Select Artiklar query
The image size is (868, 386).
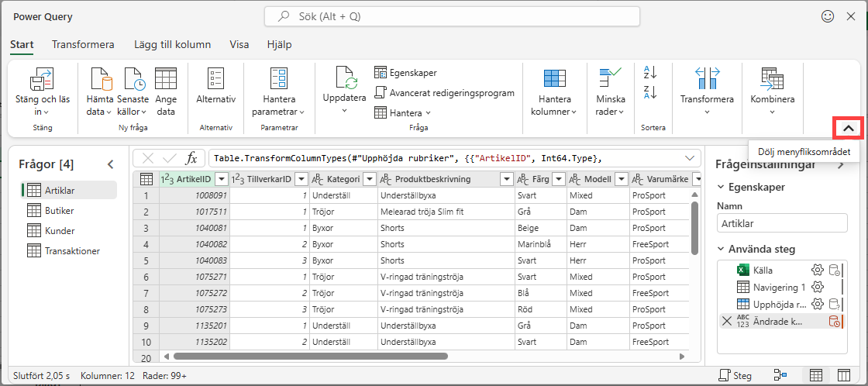pos(69,190)
